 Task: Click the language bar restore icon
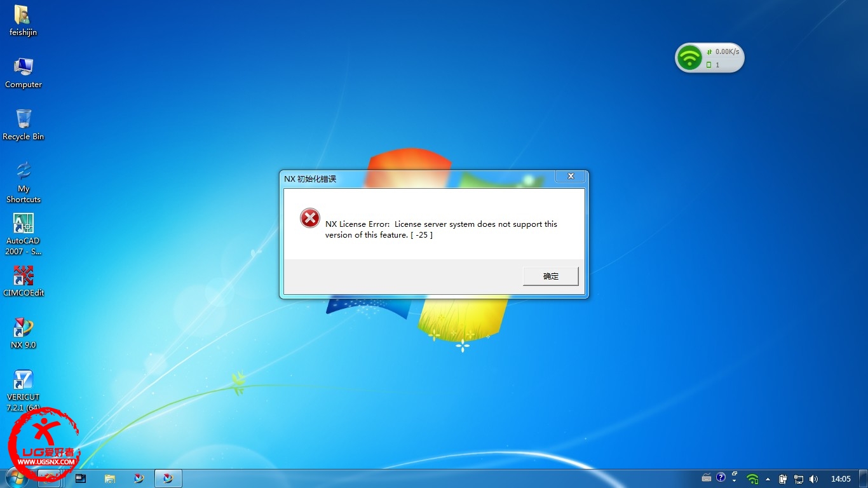tap(735, 473)
